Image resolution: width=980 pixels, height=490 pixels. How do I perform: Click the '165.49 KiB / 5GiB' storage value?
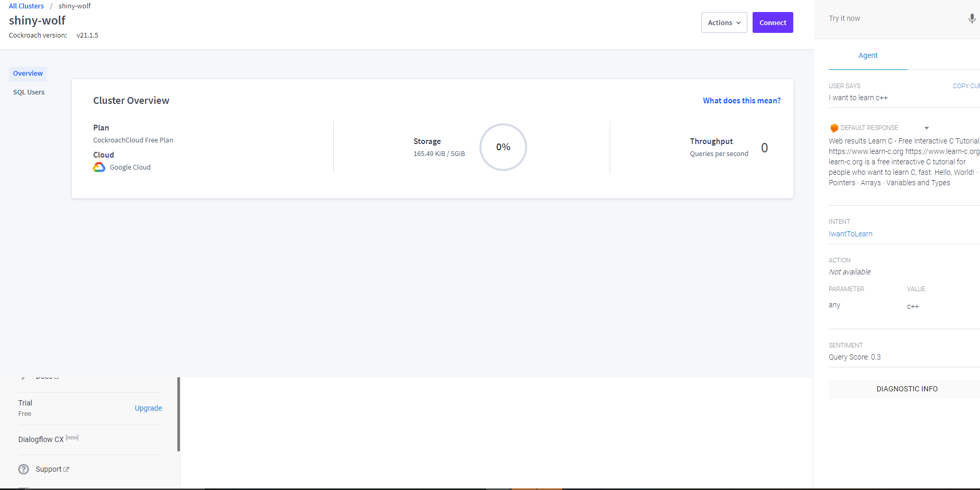coord(439,154)
